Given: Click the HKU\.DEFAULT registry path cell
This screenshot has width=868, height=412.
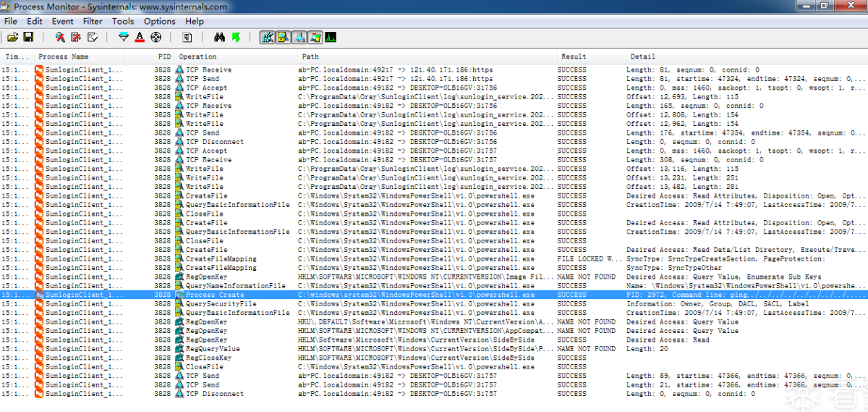Looking at the screenshot, I should [425, 322].
